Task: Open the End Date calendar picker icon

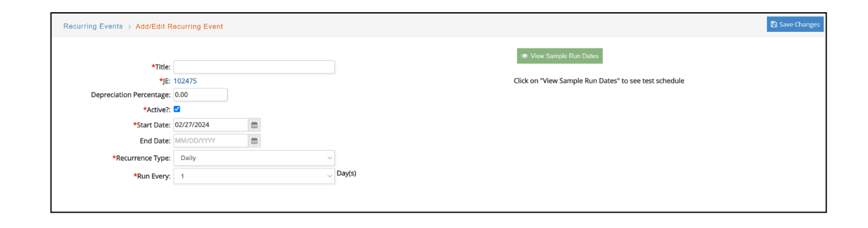Action: point(255,141)
